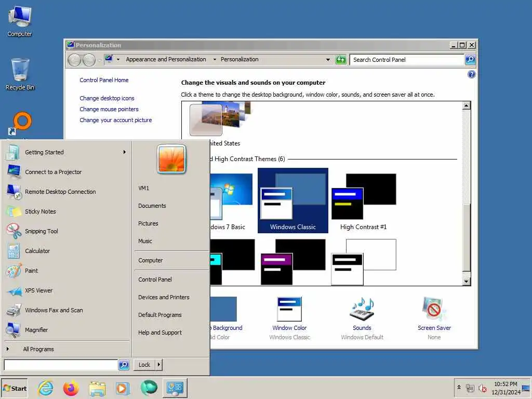532x399 pixels.
Task: Click the theme list scroll down arrow
Action: click(466, 281)
